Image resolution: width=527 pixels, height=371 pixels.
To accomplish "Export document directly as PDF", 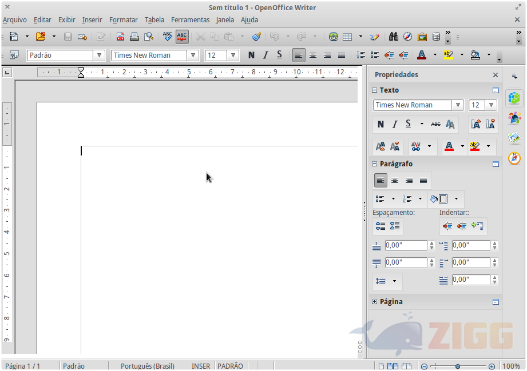I will (x=120, y=37).
